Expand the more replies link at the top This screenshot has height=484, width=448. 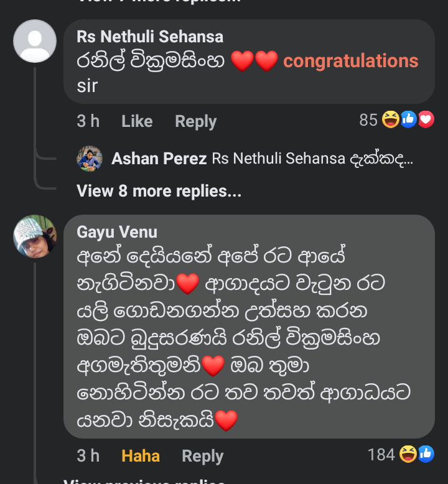(159, 1)
